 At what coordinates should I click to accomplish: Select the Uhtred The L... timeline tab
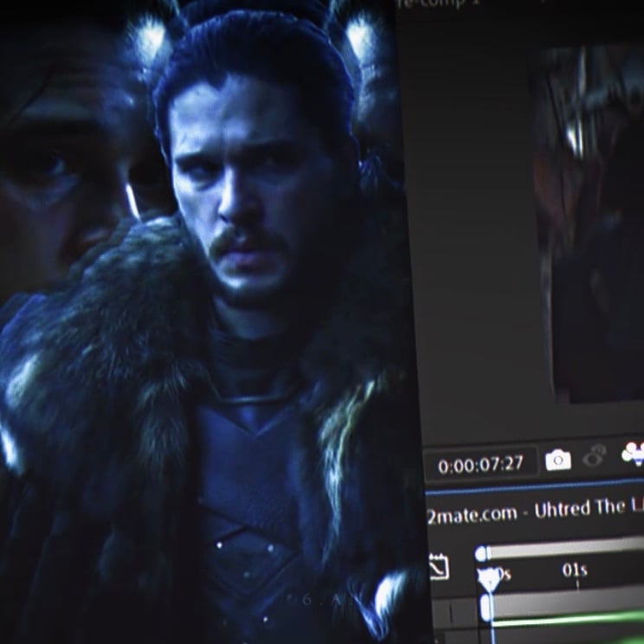(534, 512)
